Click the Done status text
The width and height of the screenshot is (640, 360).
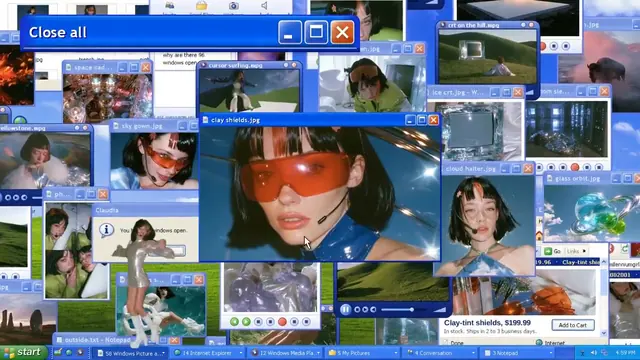pyautogui.click(x=457, y=343)
